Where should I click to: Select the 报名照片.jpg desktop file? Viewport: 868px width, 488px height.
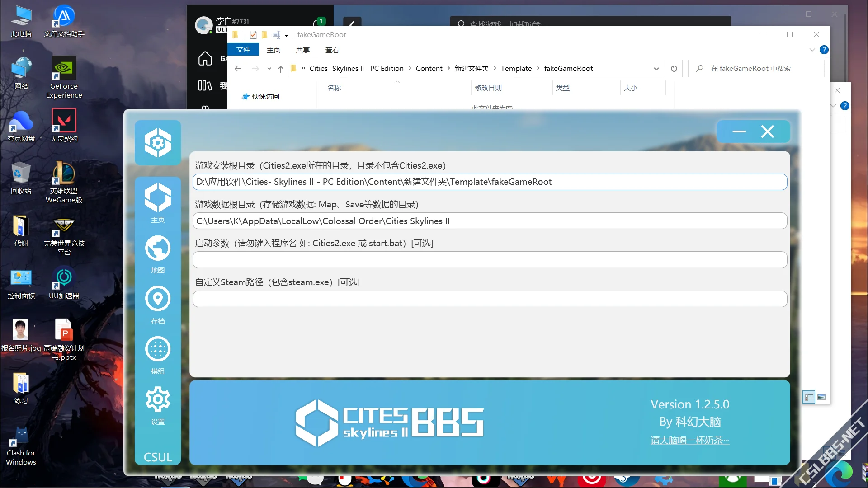(x=21, y=335)
